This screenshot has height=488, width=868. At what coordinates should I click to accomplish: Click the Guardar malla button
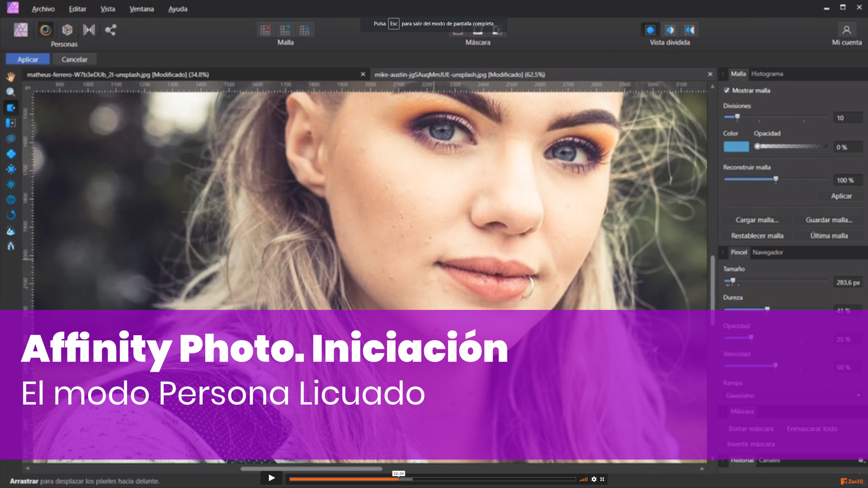coord(829,220)
